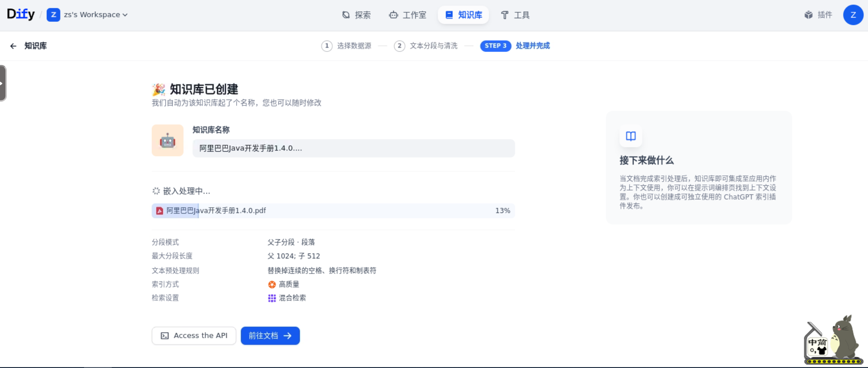Click the 工具 hammer icon
The width and height of the screenshot is (868, 368).
tap(505, 15)
